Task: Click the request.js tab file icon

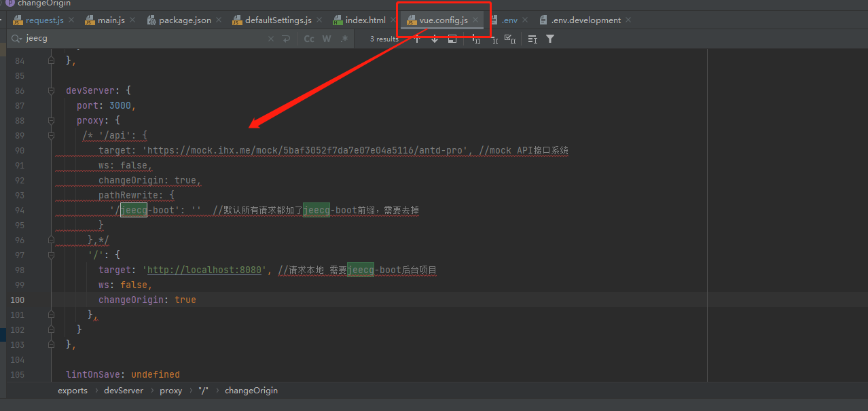Action: click(x=18, y=20)
